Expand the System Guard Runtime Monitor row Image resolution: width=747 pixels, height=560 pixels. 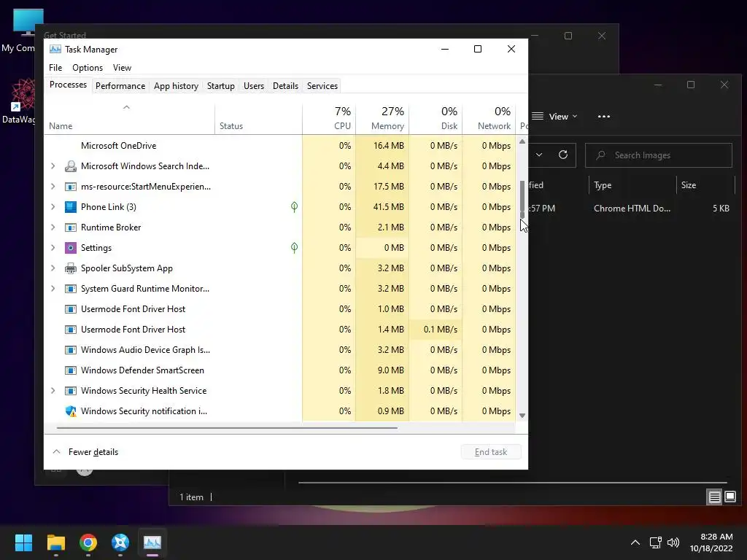tap(53, 289)
